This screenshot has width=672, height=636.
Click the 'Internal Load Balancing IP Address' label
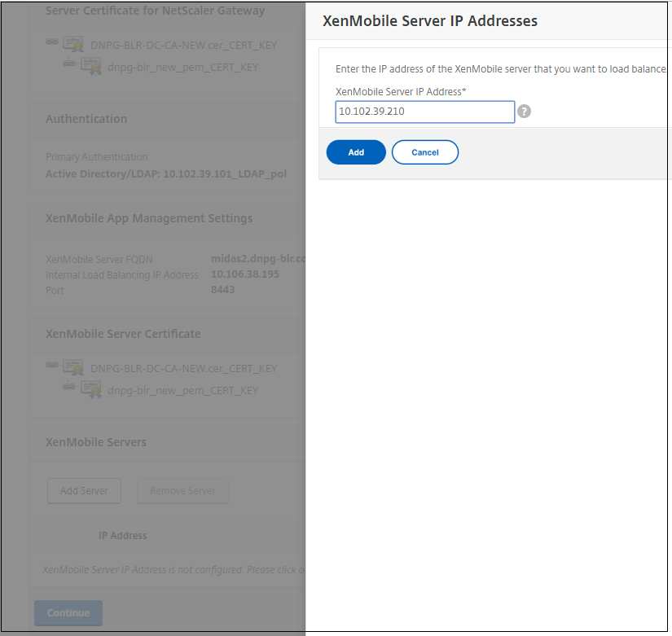click(x=121, y=275)
